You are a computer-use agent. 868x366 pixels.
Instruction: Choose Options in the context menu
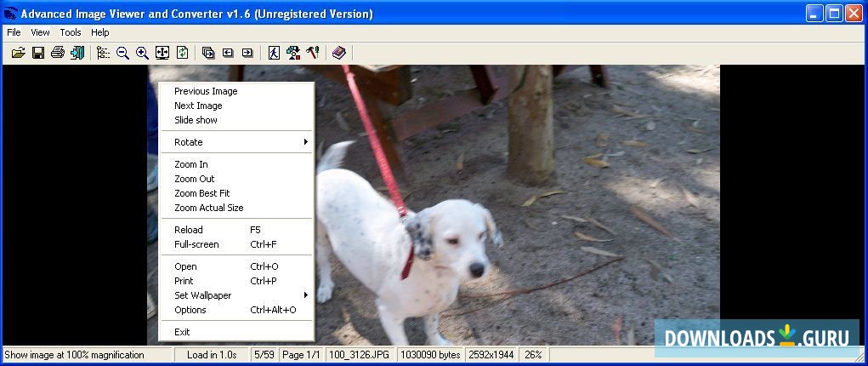tap(236, 310)
